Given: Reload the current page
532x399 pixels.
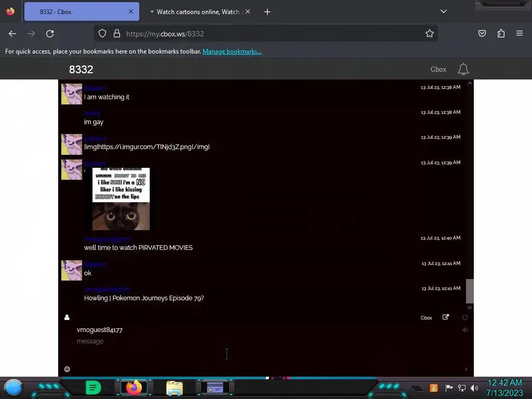Looking at the screenshot, I should (x=50, y=34).
